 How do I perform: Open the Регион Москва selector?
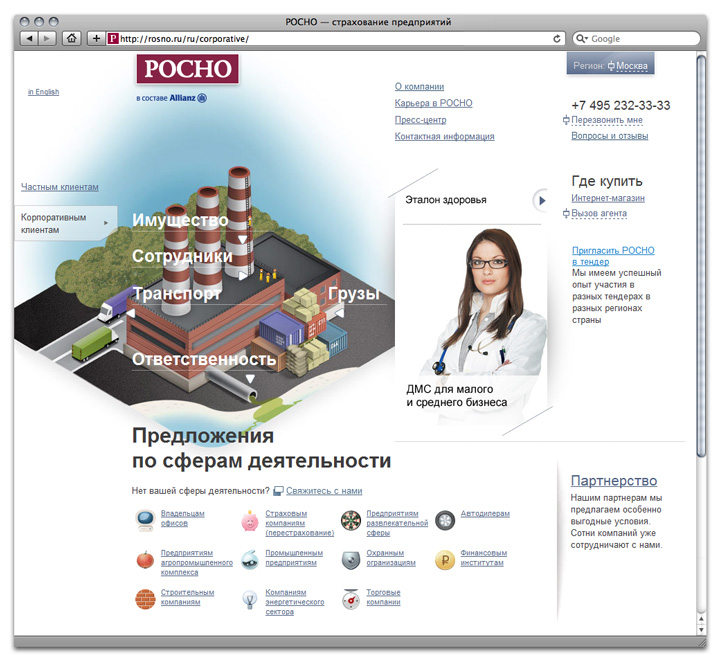click(x=610, y=66)
